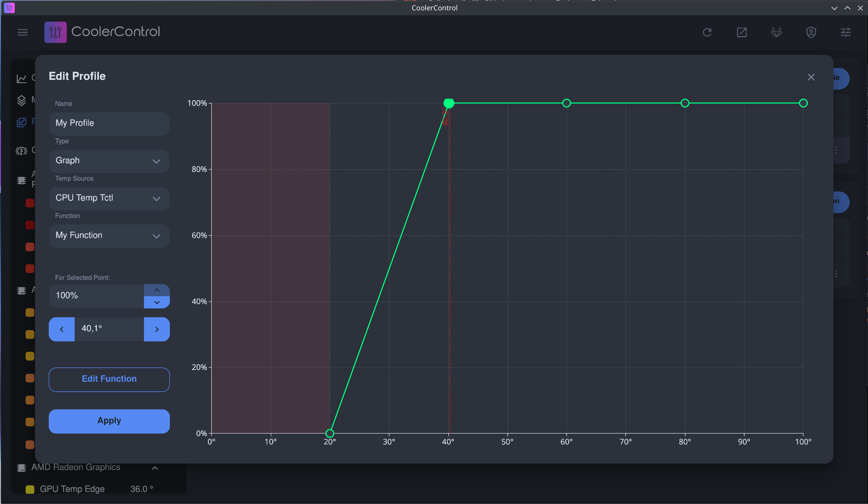
Task: Click the Name field My Profile
Action: coord(109,124)
